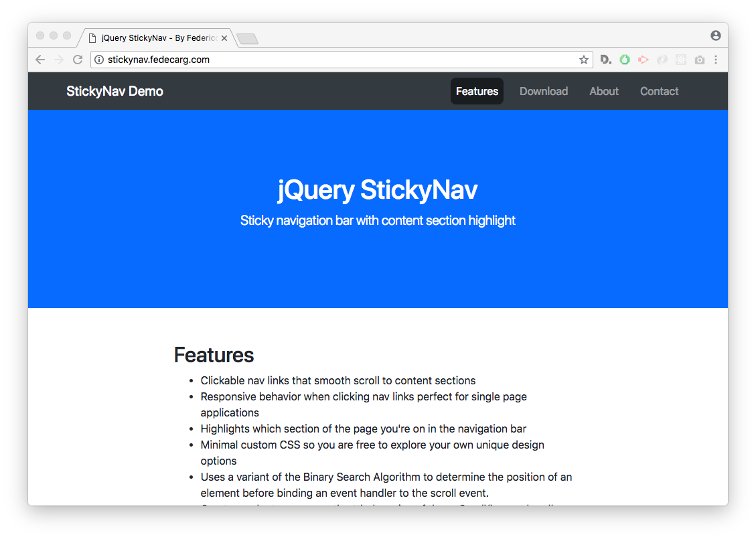Open the 'D.' browser extension icon
Viewport: 756px width, 539px height.
[x=605, y=60]
